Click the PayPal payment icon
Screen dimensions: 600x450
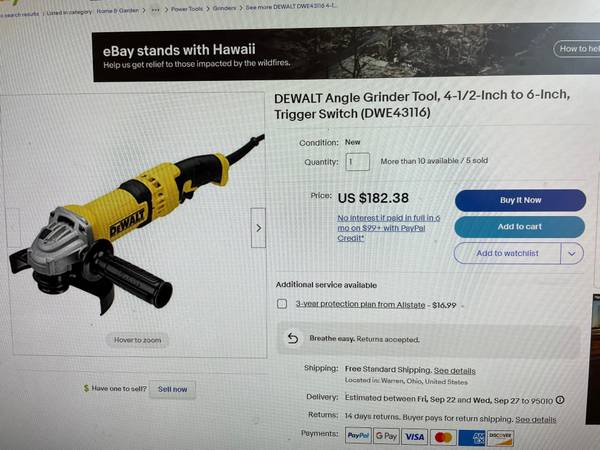tap(358, 435)
